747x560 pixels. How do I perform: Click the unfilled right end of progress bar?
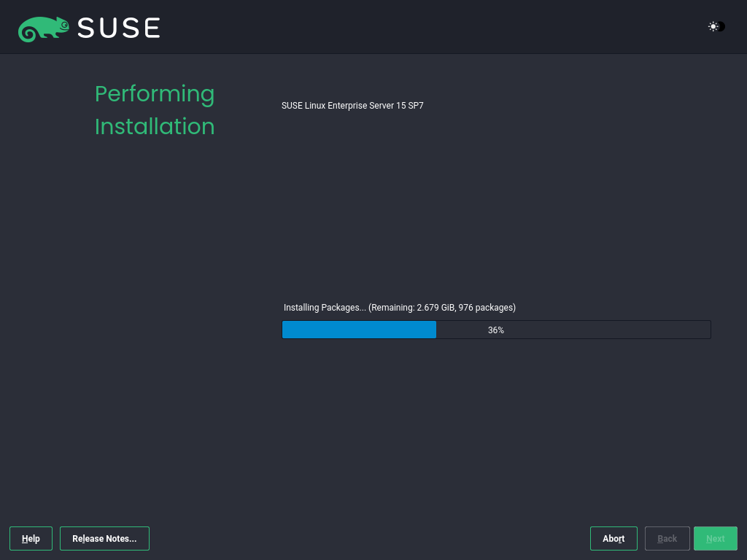657,330
